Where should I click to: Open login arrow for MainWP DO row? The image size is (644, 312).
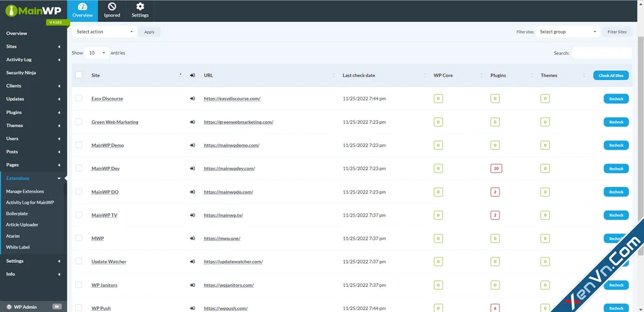[x=192, y=192]
